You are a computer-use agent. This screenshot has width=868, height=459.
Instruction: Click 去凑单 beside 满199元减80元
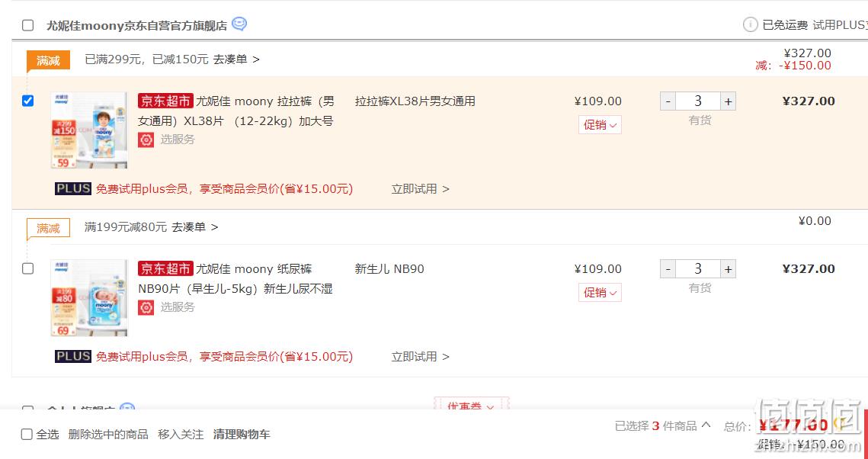click(195, 227)
